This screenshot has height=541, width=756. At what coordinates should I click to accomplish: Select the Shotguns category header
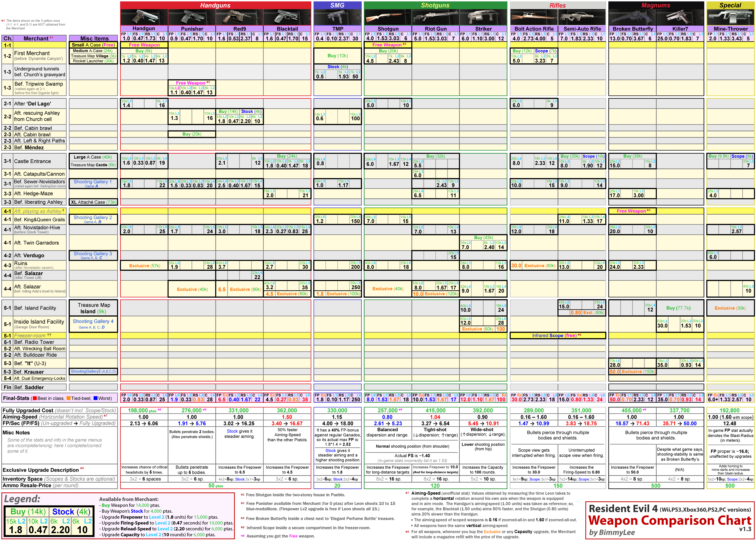coord(435,5)
